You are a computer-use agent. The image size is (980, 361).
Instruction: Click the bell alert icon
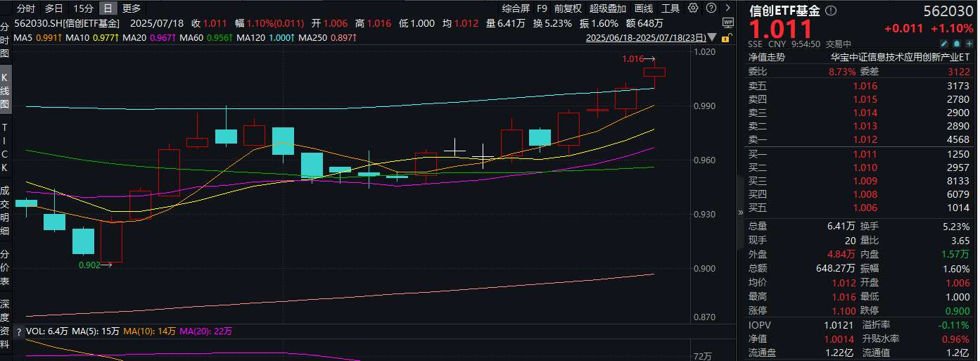pos(957,44)
